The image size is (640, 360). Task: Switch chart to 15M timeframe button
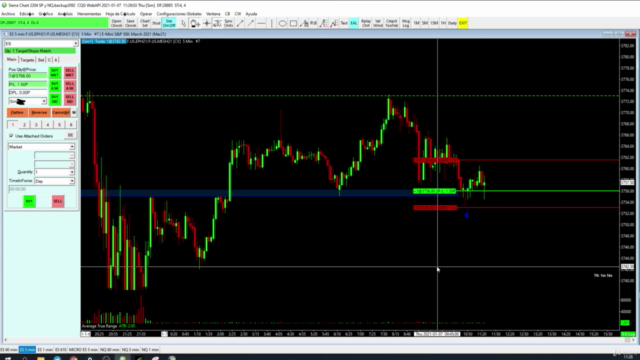[434, 23]
